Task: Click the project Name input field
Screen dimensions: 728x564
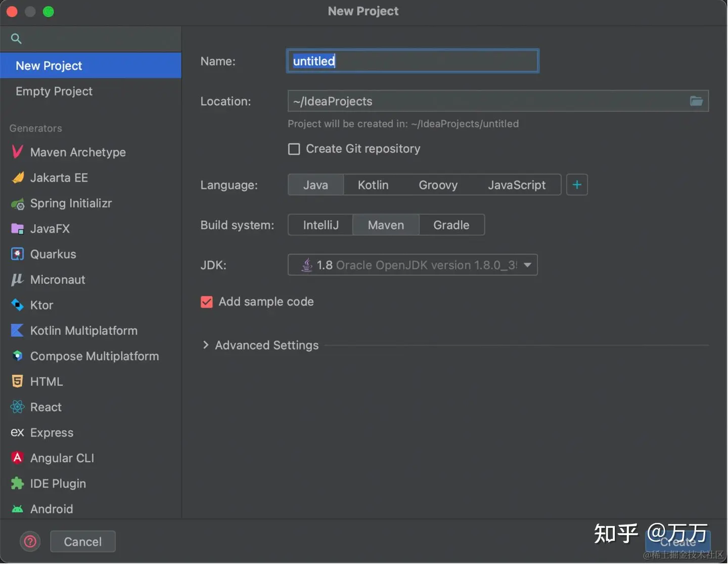Action: [413, 61]
